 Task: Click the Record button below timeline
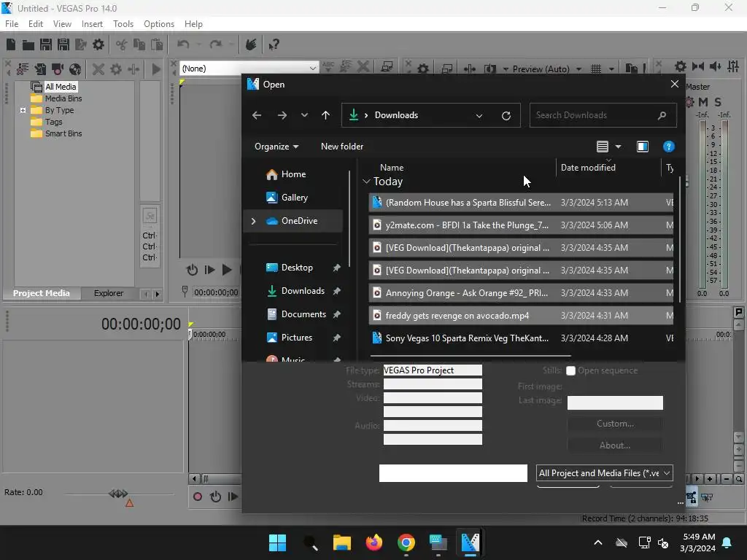pyautogui.click(x=197, y=497)
